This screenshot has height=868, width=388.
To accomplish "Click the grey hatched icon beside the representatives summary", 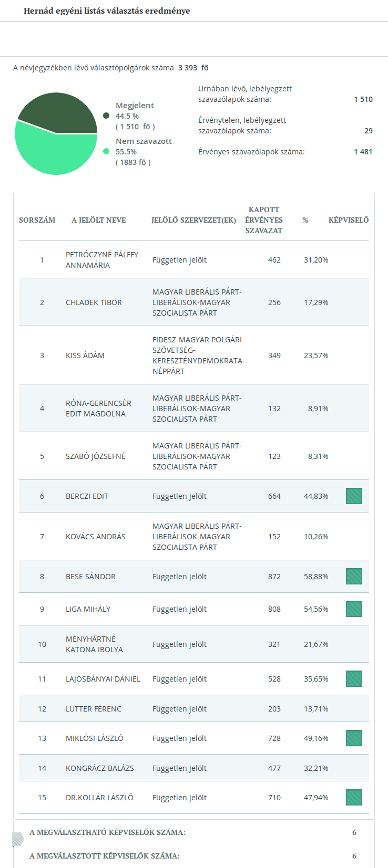I will [18, 840].
